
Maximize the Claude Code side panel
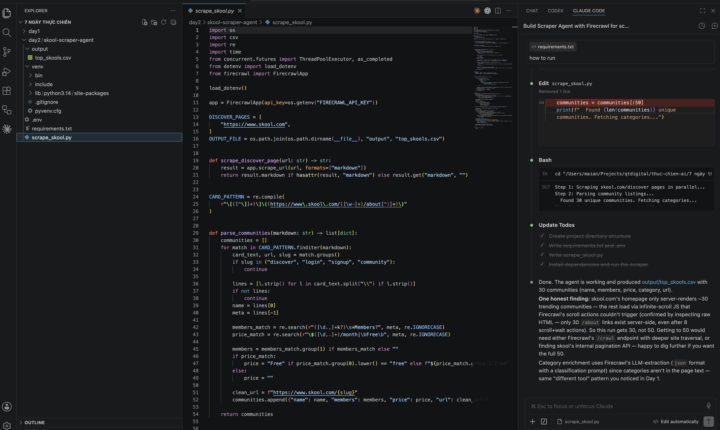click(703, 11)
